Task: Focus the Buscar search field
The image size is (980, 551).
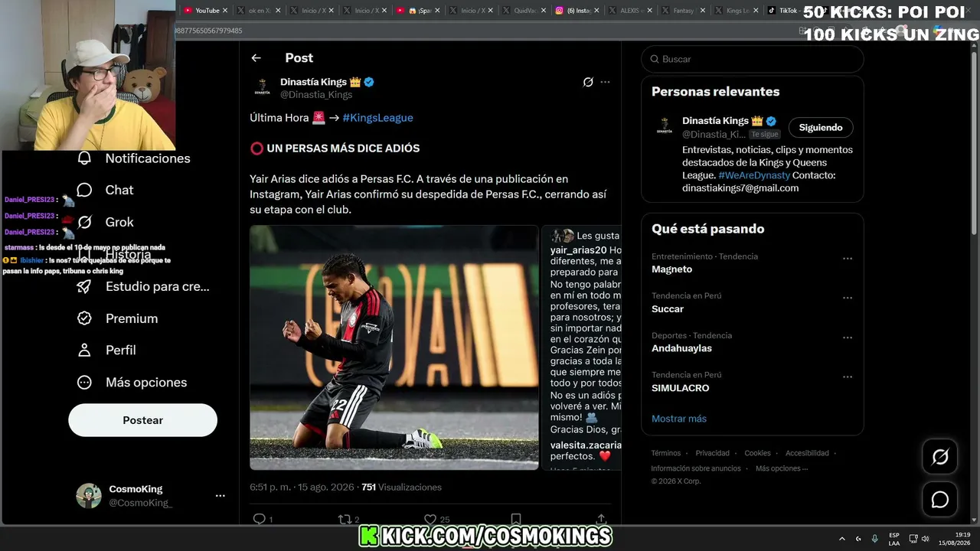Action: click(x=753, y=59)
